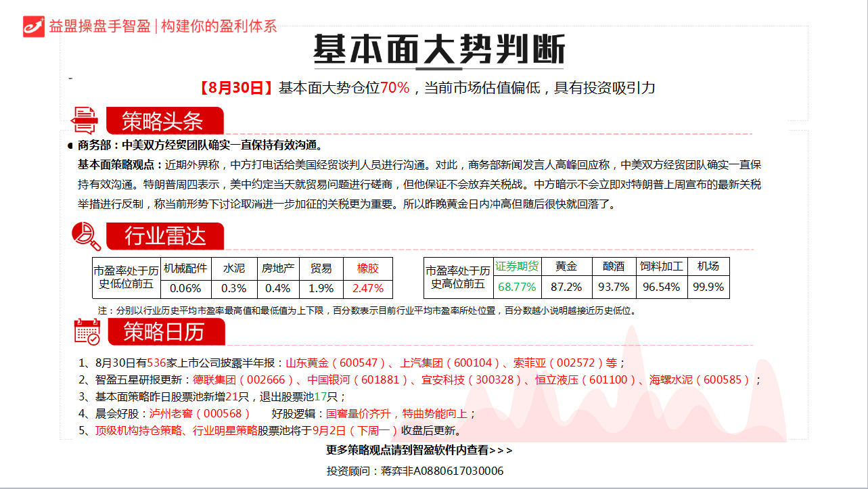Click the magnifier chart icon beside 行业雷达

[x=86, y=236]
